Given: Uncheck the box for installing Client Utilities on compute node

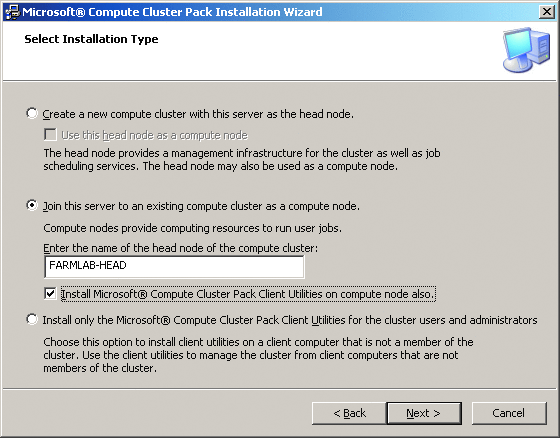Looking at the screenshot, I should click(x=50, y=294).
